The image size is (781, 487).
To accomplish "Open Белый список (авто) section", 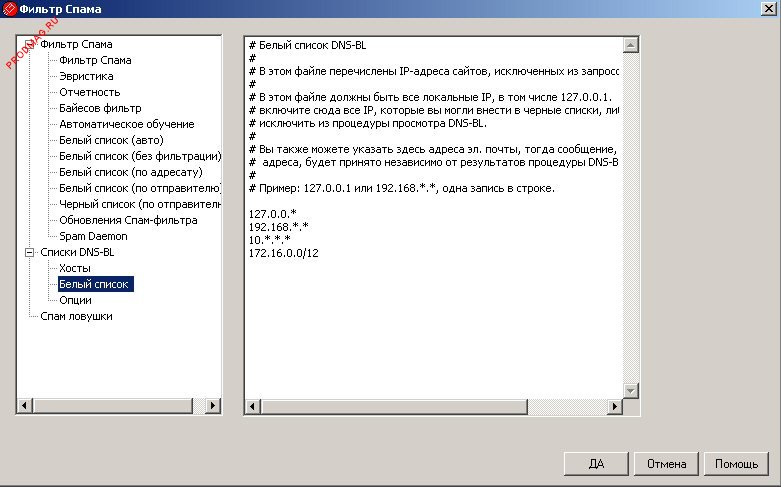I will pyautogui.click(x=111, y=140).
